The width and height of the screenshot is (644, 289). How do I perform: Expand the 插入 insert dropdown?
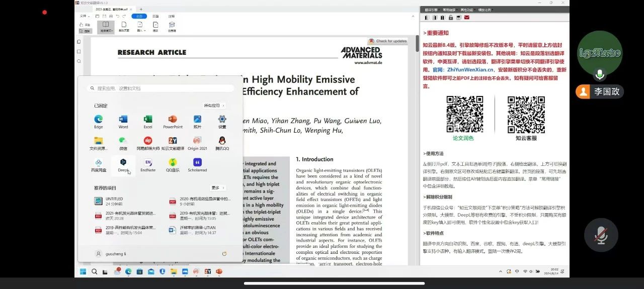pyautogui.click(x=140, y=27)
